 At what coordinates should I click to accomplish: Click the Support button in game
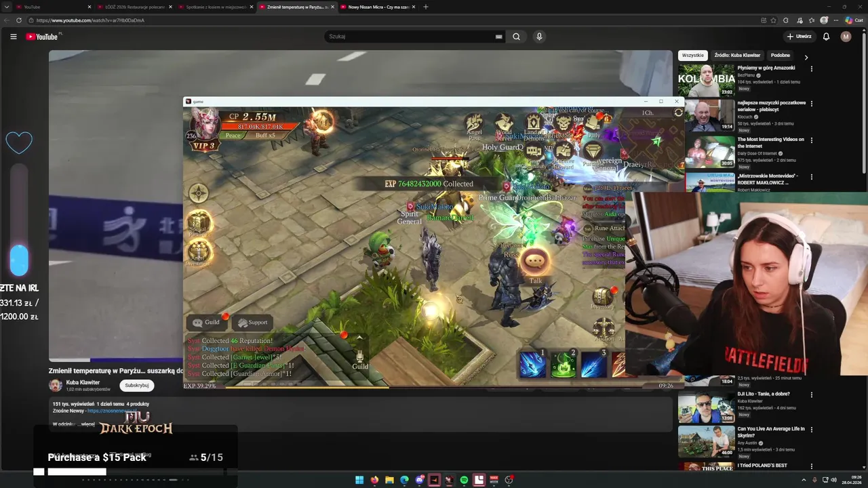(x=252, y=323)
